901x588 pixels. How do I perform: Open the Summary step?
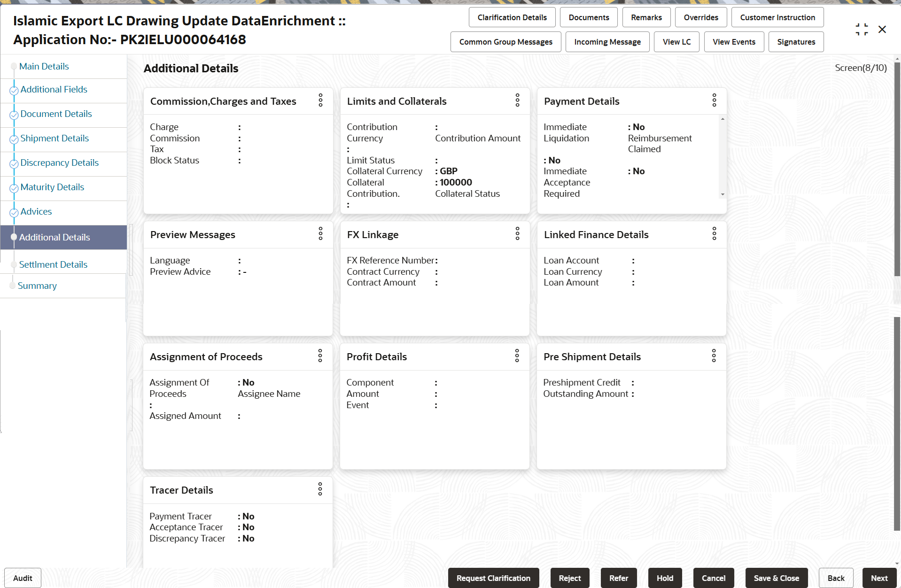37,286
